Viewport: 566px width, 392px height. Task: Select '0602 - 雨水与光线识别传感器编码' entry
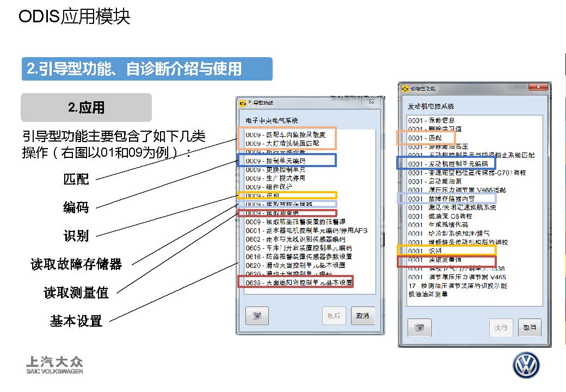coord(296,239)
